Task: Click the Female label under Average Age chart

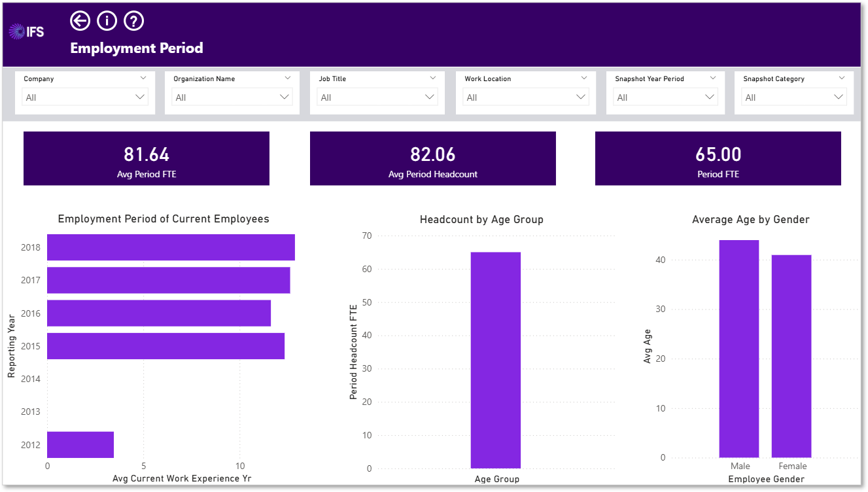Action: (x=793, y=466)
